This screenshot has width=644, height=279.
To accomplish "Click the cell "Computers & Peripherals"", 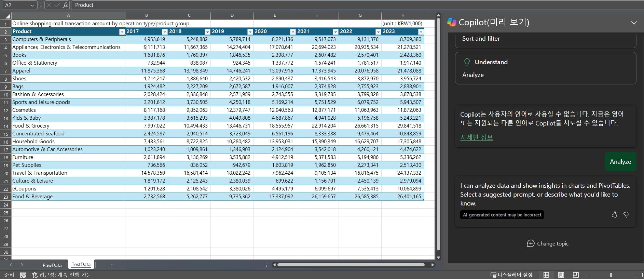I will click(x=68, y=39).
